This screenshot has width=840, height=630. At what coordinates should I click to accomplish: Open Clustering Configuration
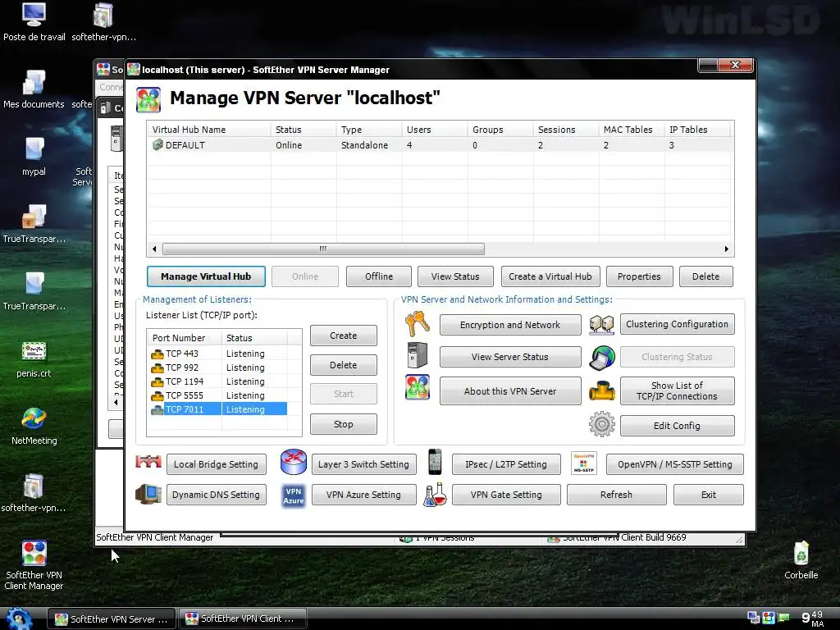[x=677, y=324]
